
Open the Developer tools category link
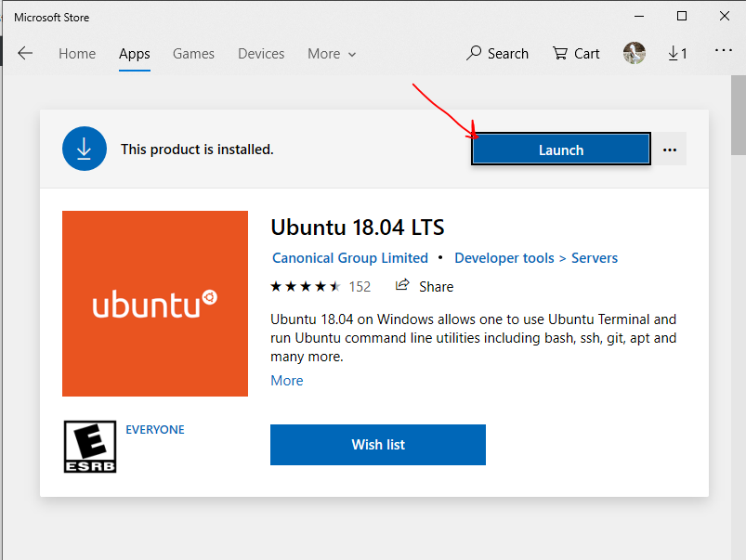coord(504,258)
